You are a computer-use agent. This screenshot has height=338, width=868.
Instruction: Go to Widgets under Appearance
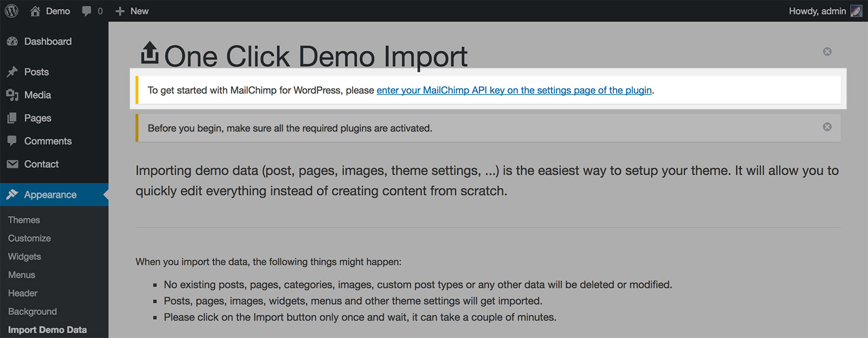tap(24, 257)
